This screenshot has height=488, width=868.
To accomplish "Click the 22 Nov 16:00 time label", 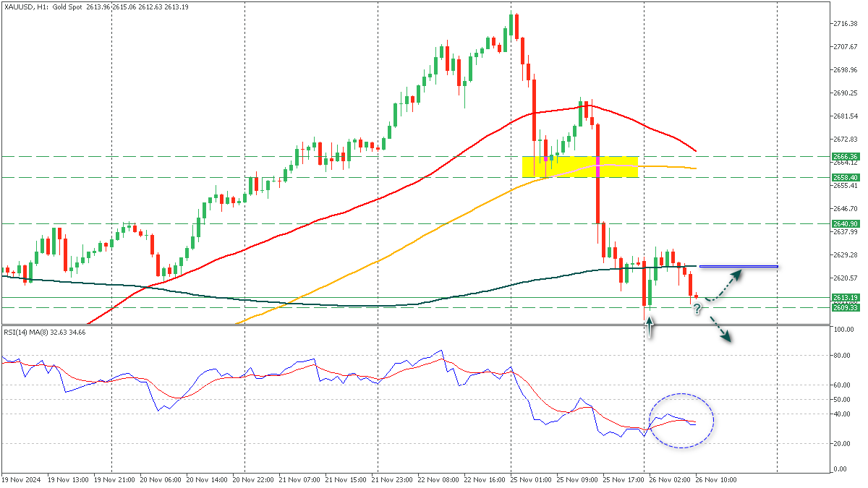I will pos(485,479).
